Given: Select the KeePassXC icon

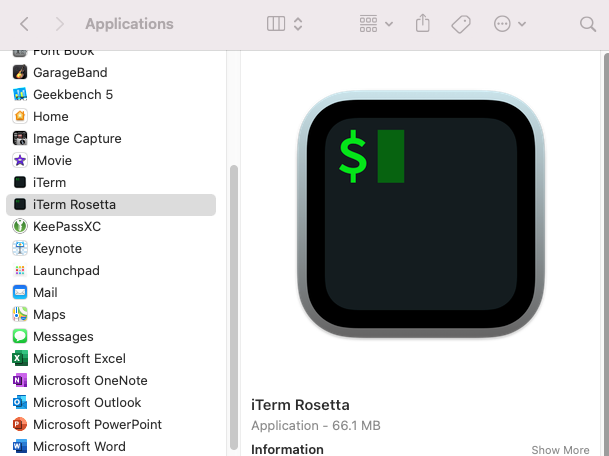Looking at the screenshot, I should pyautogui.click(x=20, y=226).
